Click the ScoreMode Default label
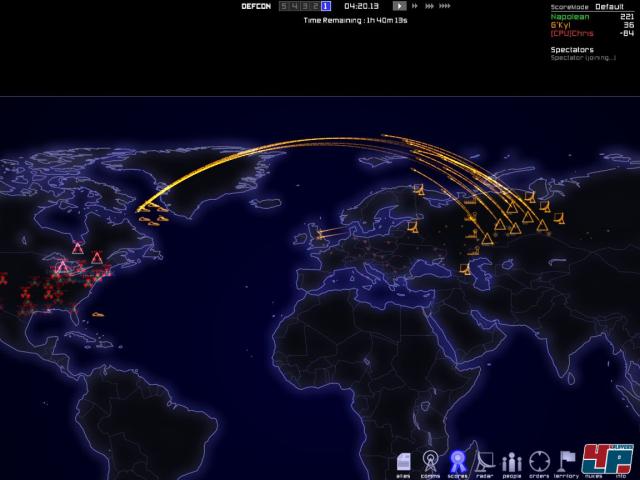640x480 pixels. point(587,7)
